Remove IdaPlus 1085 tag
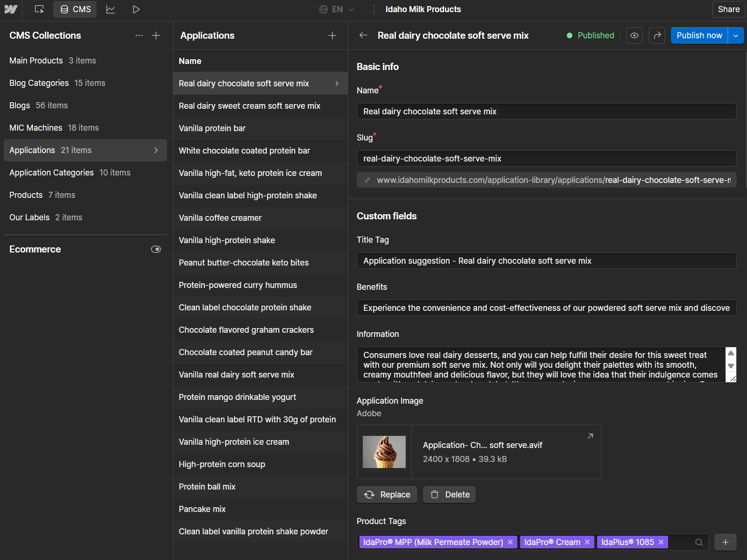 661,542
